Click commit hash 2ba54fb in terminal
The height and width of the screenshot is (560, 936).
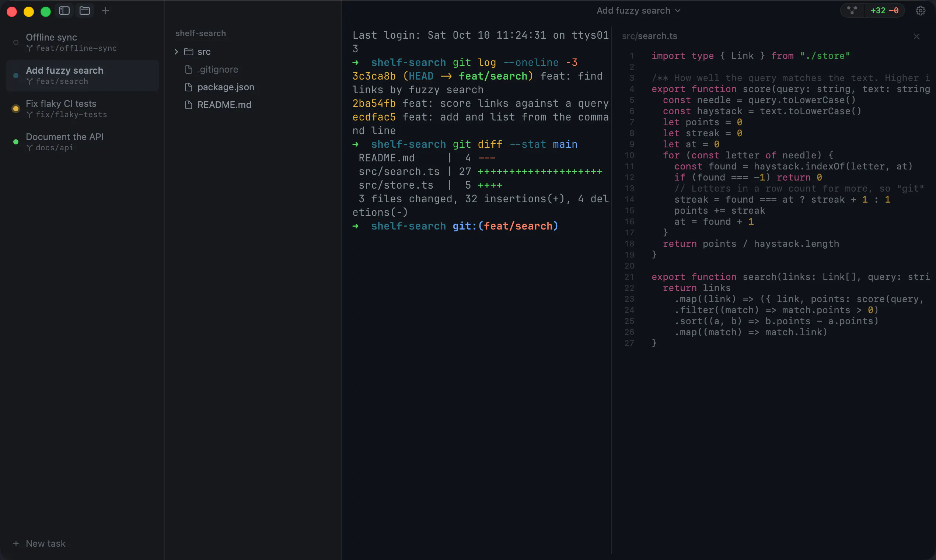(x=374, y=104)
